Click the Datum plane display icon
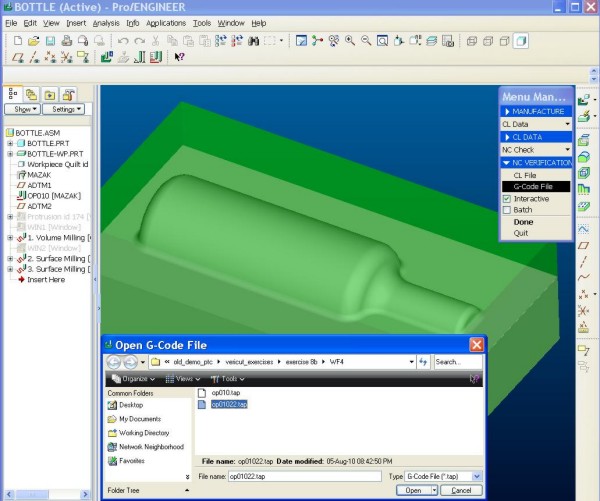This screenshot has height=501, width=600. point(18,57)
